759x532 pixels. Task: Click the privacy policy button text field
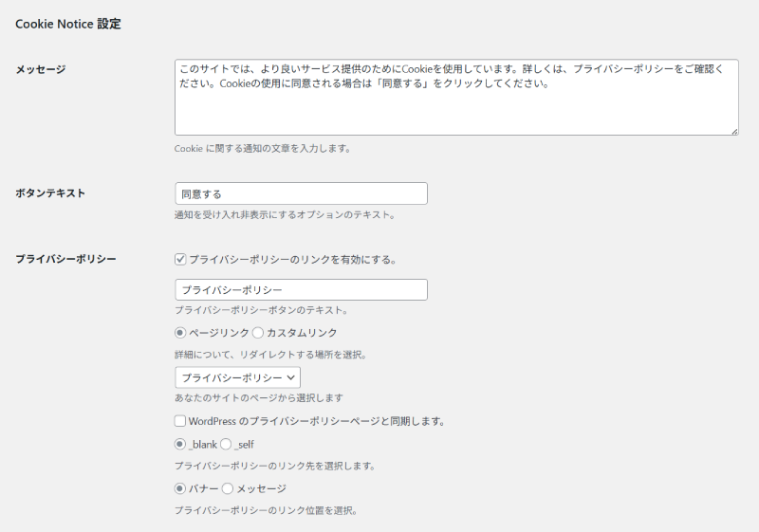pyautogui.click(x=301, y=289)
